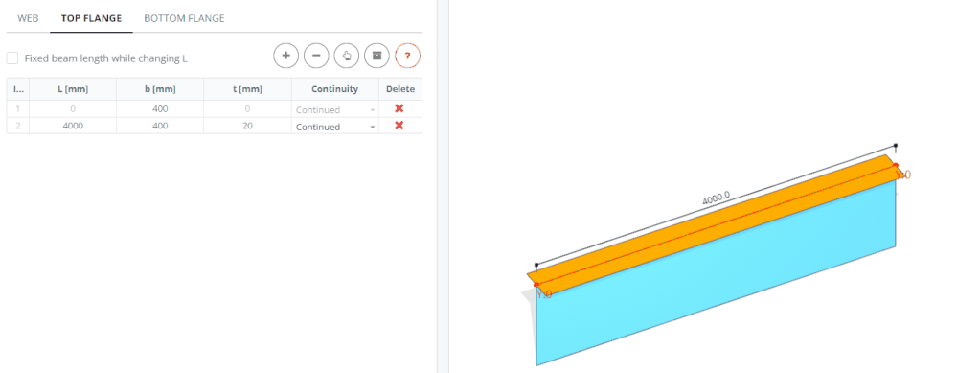Click the minus icon to remove a row
The image size is (980, 373).
[x=316, y=56]
